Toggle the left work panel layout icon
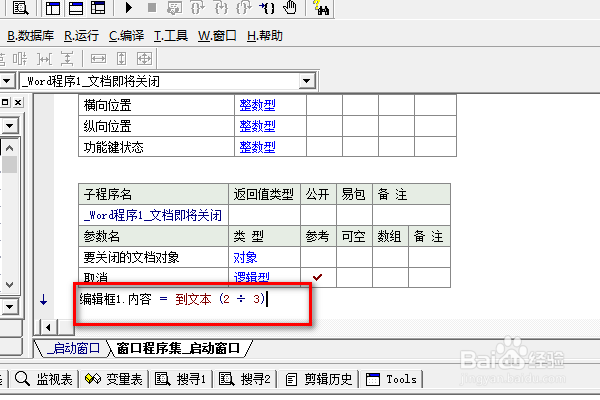This screenshot has width=600, height=400. [53, 8]
